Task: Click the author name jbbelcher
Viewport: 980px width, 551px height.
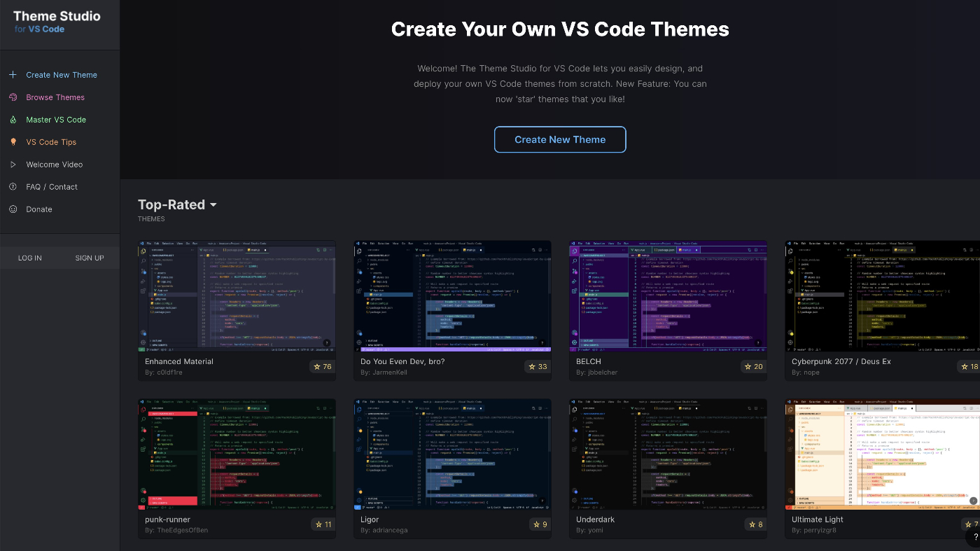Action: [603, 372]
